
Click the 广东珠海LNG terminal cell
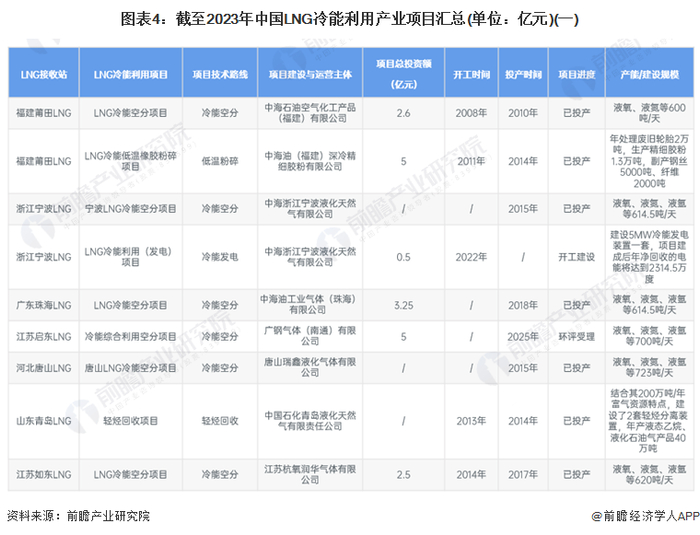(x=44, y=305)
